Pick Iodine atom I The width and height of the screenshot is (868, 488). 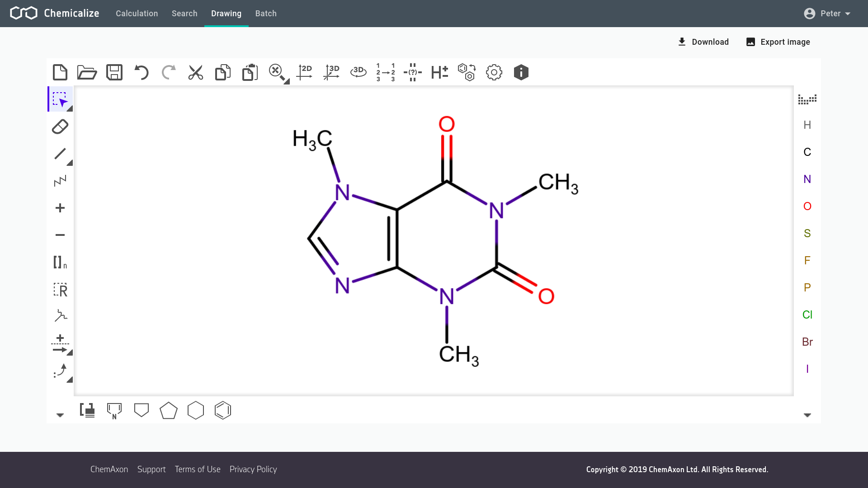pyautogui.click(x=807, y=369)
